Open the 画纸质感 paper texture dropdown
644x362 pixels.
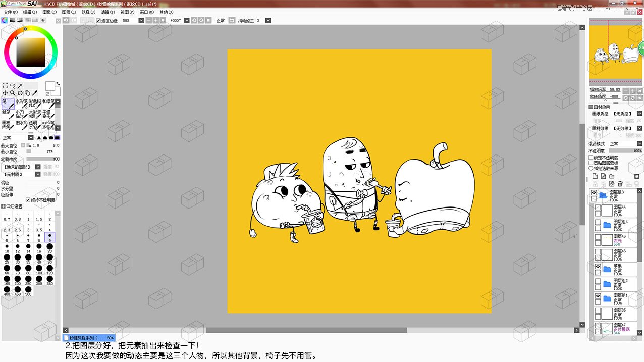[x=639, y=113]
